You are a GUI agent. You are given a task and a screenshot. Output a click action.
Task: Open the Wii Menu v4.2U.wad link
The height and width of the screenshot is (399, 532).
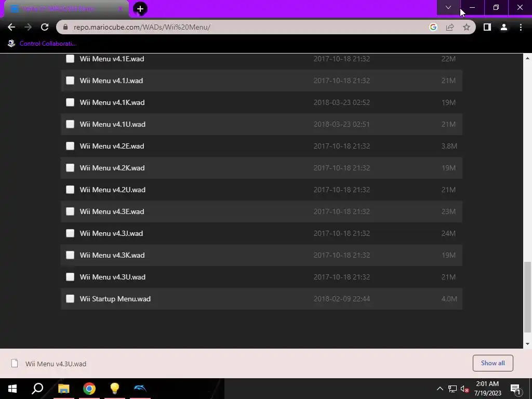coord(113,190)
